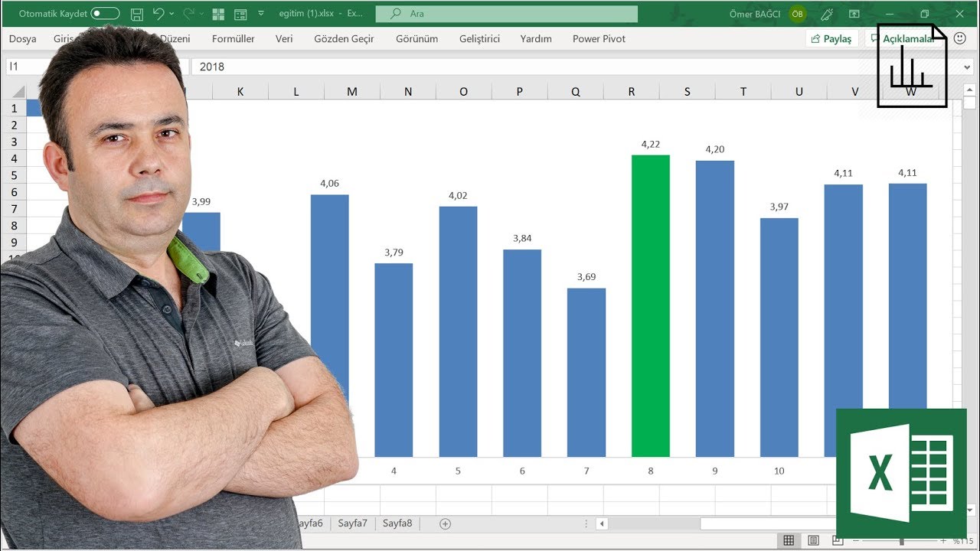Open the Geliştirici tab
Image resolution: width=980 pixels, height=551 pixels.
coord(479,39)
